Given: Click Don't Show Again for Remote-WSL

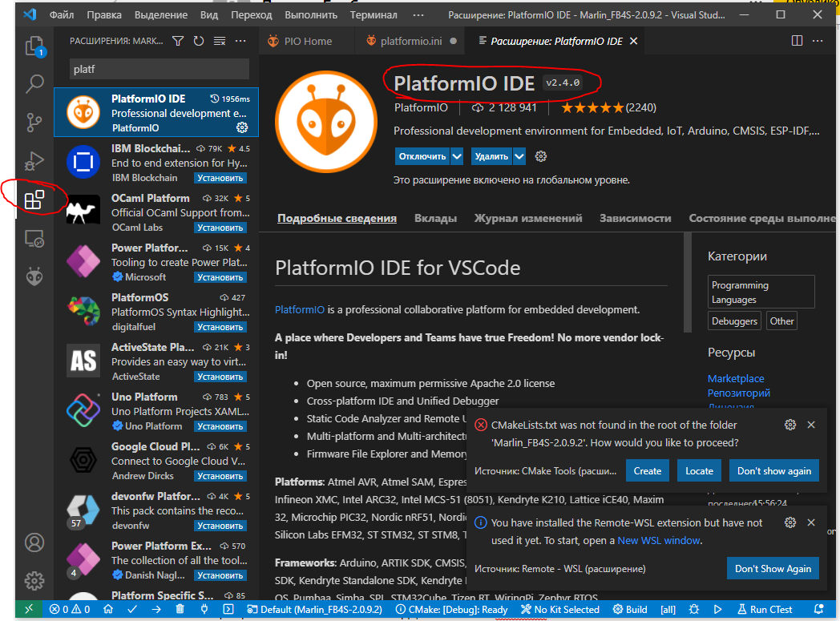Looking at the screenshot, I should pos(773,569).
